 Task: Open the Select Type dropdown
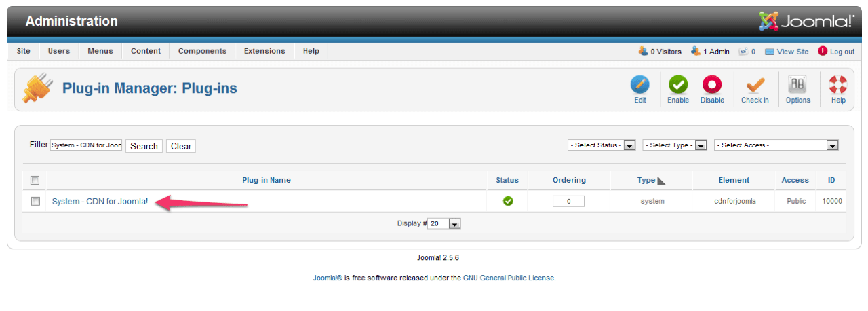coord(675,145)
